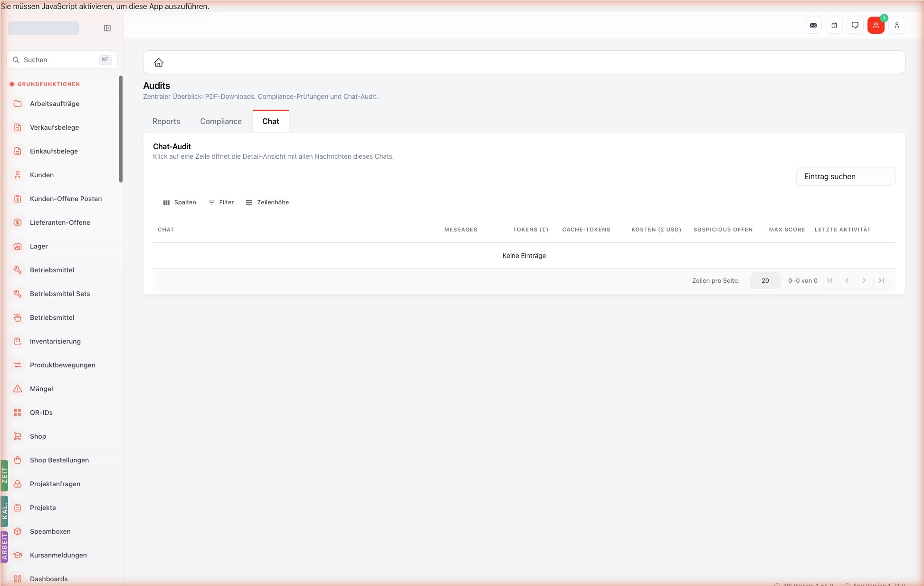
Task: Go to first page of table
Action: (x=830, y=280)
